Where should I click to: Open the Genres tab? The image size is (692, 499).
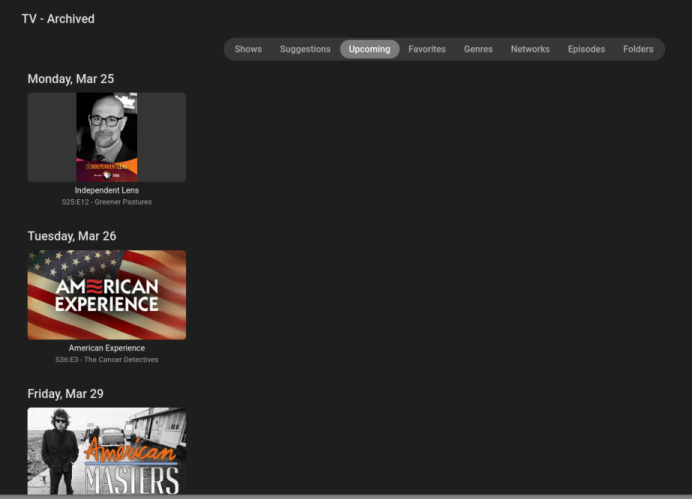478,49
